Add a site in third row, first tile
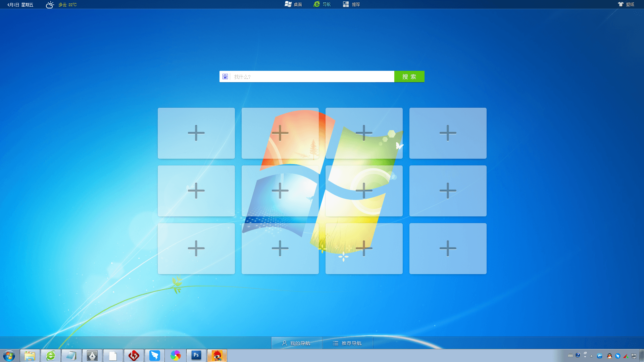644x362 pixels. point(196,249)
